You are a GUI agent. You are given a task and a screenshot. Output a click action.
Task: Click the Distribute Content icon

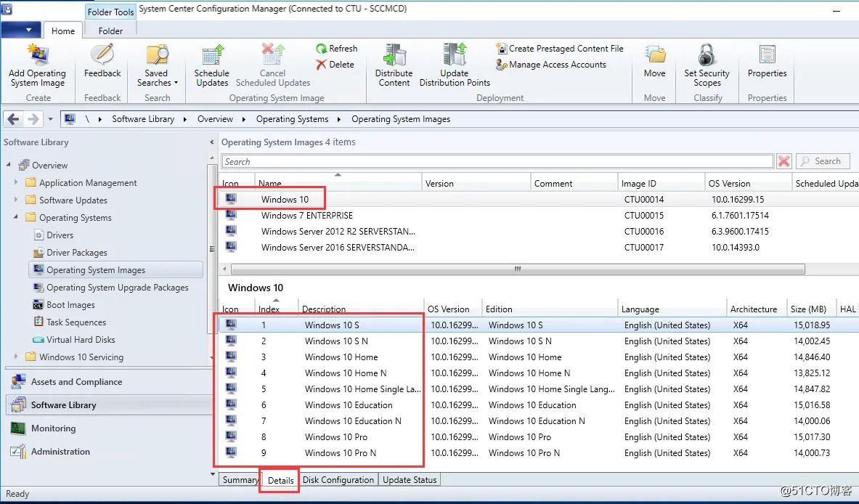394,54
